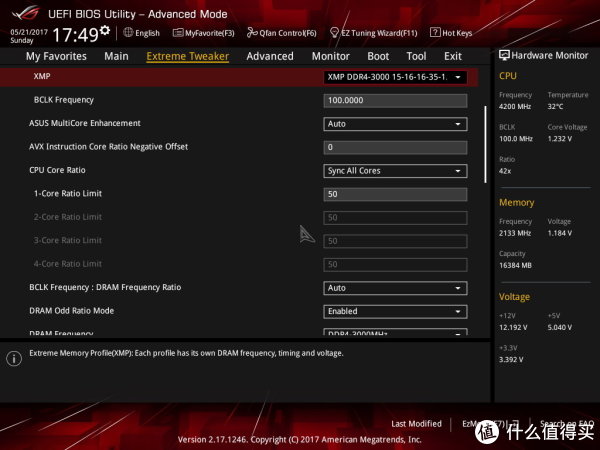This screenshot has height=450, width=600.
Task: Click the settings list scrollbar
Action: (486, 144)
